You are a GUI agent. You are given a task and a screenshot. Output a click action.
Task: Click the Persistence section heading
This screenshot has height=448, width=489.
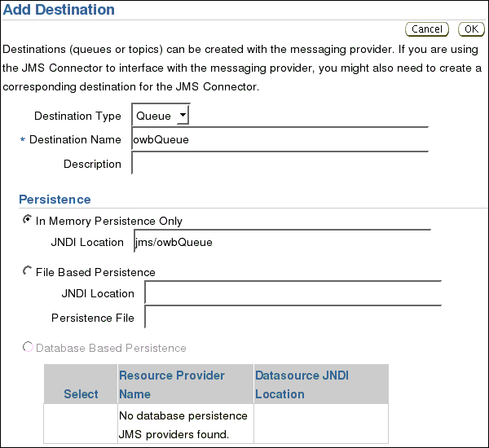55,200
